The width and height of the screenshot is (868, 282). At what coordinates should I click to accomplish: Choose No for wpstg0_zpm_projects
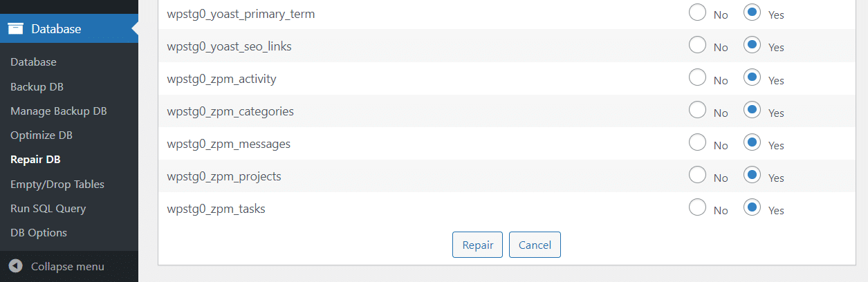(698, 176)
